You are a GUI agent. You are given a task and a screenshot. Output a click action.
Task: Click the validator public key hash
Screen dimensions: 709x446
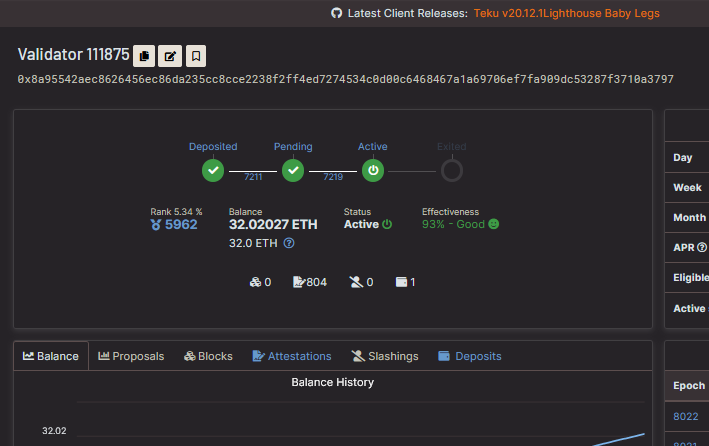pyautogui.click(x=345, y=79)
